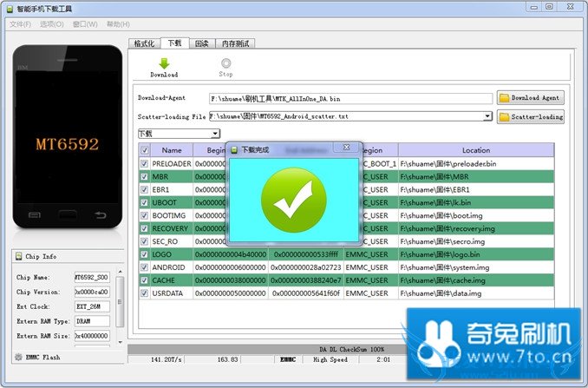
Task: Expand the Scatter-loading File dropdown arrow
Action: pyautogui.click(x=487, y=116)
